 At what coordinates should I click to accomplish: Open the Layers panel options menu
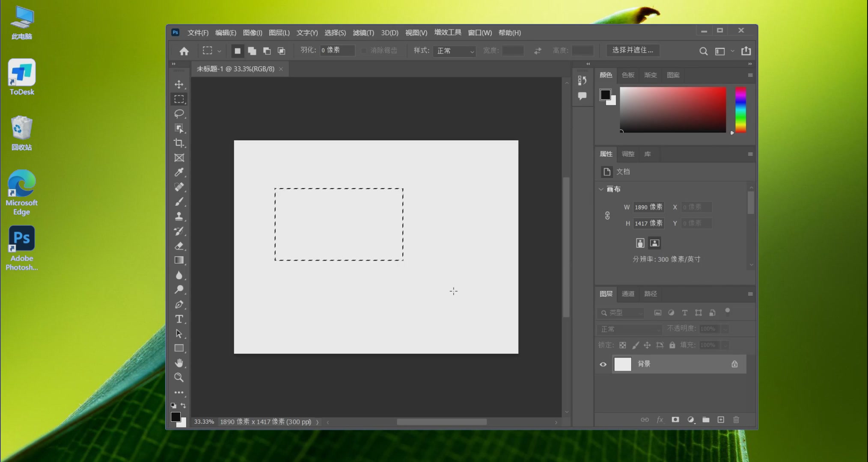(750, 294)
